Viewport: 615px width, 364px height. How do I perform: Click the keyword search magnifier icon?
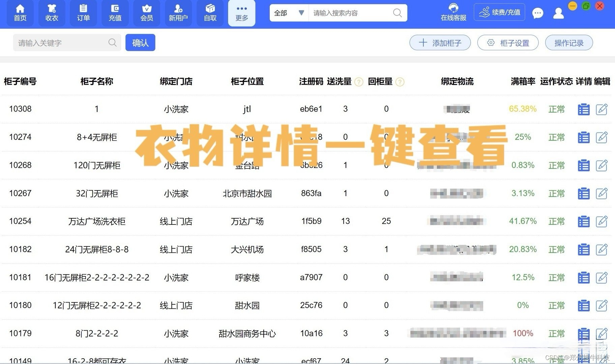[x=113, y=42]
